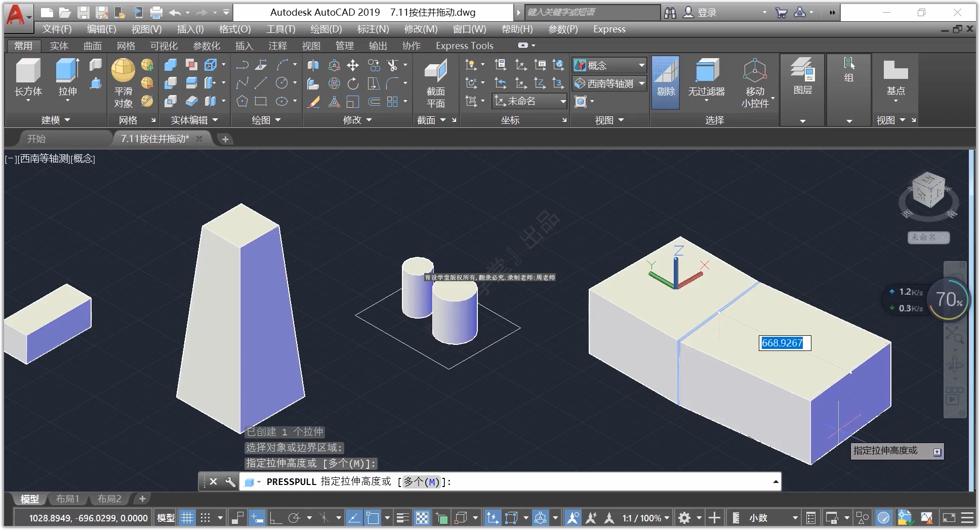Viewport: 980px width, 530px height.
Task: Click the Move Gizmo (移动小控件) icon
Action: pyautogui.click(x=755, y=70)
